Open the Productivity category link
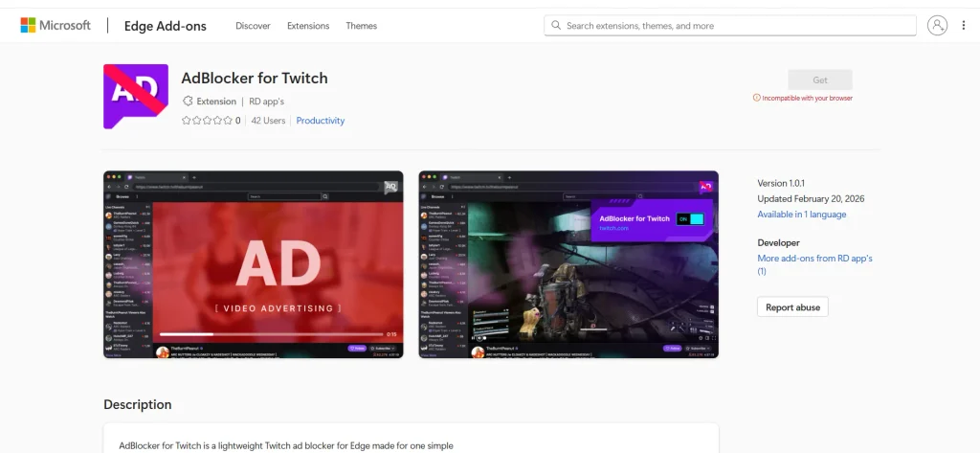The image size is (980, 453). tap(320, 121)
